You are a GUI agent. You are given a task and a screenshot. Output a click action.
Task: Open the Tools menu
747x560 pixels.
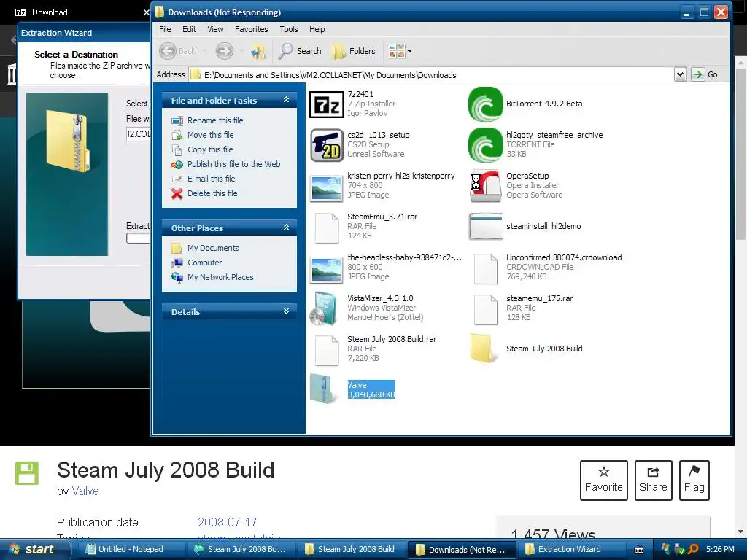coord(289,29)
